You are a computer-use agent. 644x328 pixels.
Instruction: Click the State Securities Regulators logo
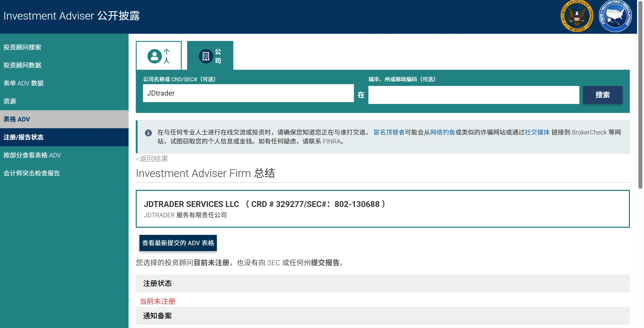pos(615,16)
